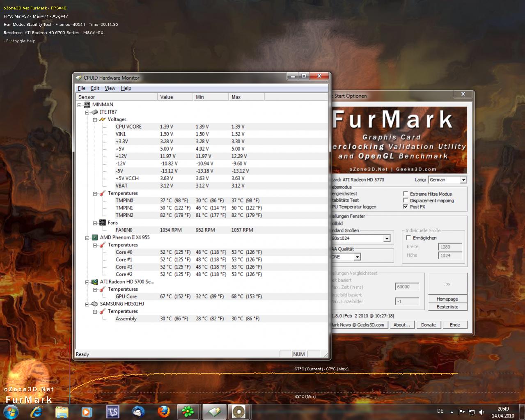This screenshot has width=525, height=420.
Task: Open the ICQ flower icon on taskbar
Action: [188, 412]
